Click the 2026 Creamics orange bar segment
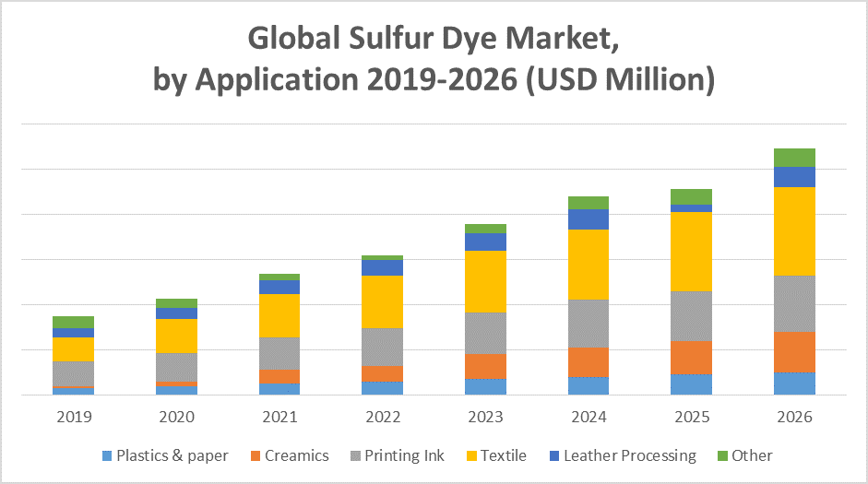868x484 pixels. (x=794, y=351)
